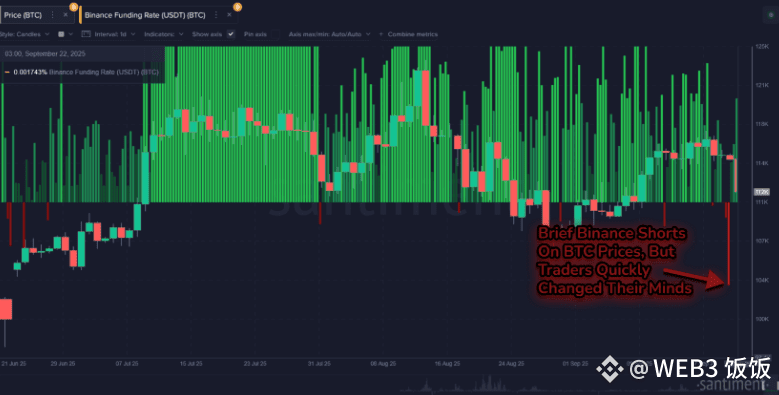Remove the Price (BTC) metric
This screenshot has width=779, height=395.
(66, 15)
